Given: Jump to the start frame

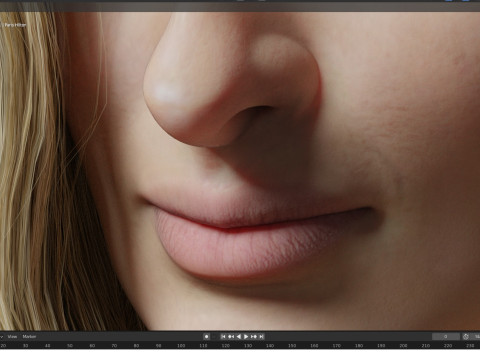Looking at the screenshot, I should point(223,337).
